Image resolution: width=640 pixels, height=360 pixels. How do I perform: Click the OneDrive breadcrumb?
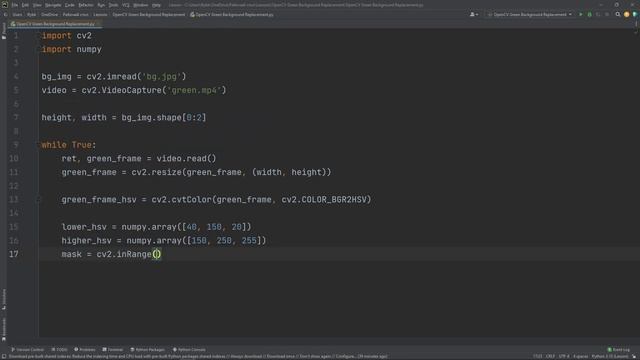(x=49, y=15)
